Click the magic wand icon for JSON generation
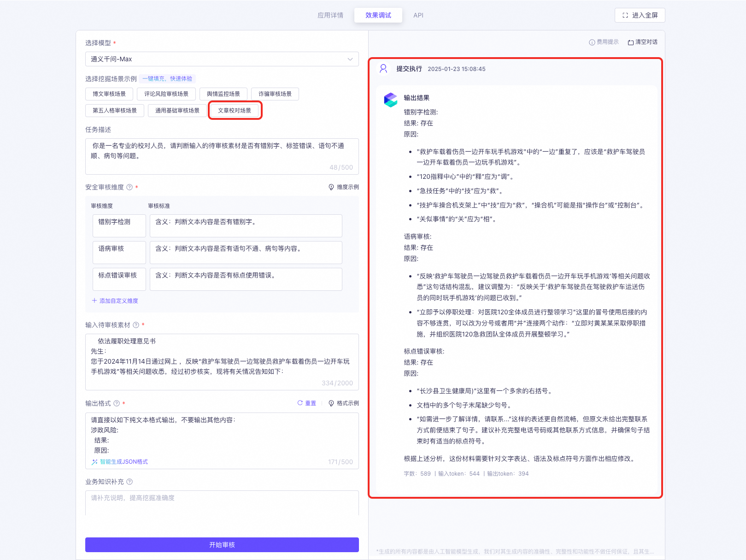The image size is (746, 560). click(94, 462)
